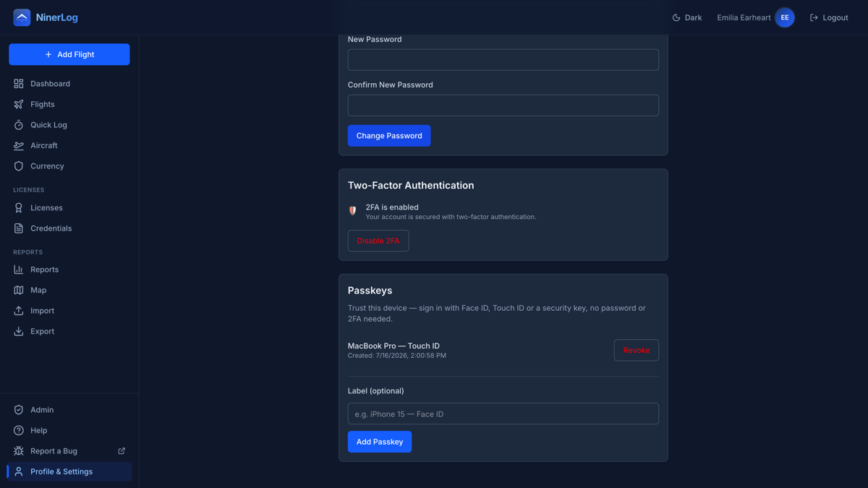The height and width of the screenshot is (488, 868).
Task: Click the EE user avatar
Action: pyautogui.click(x=785, y=17)
